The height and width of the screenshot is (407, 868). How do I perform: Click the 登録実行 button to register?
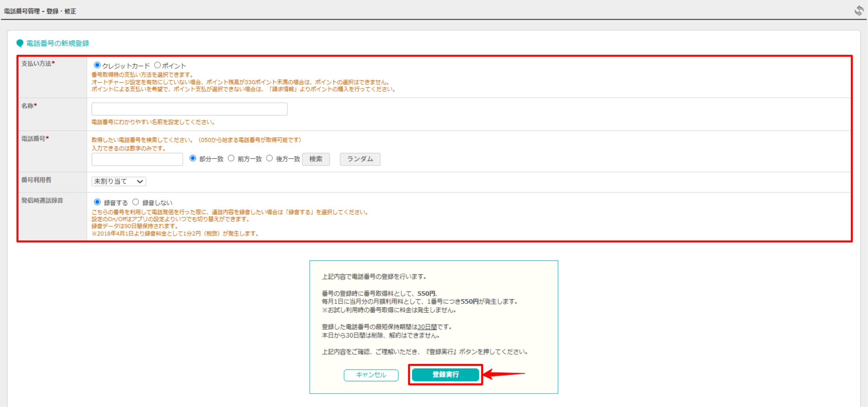445,375
